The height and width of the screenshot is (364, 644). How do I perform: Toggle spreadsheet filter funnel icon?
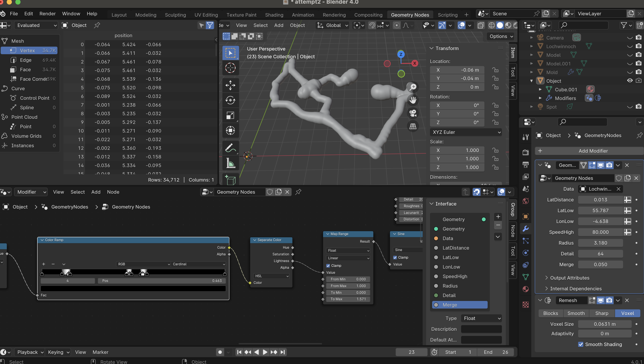tap(210, 25)
